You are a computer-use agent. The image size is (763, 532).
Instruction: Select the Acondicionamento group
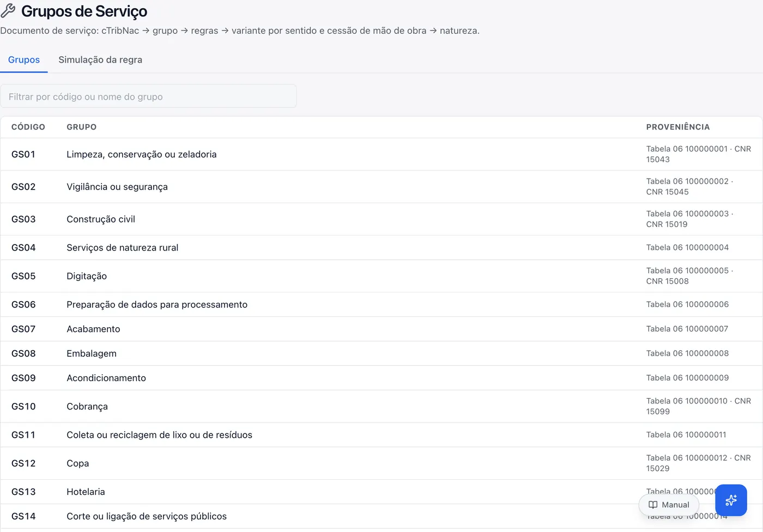pos(106,378)
